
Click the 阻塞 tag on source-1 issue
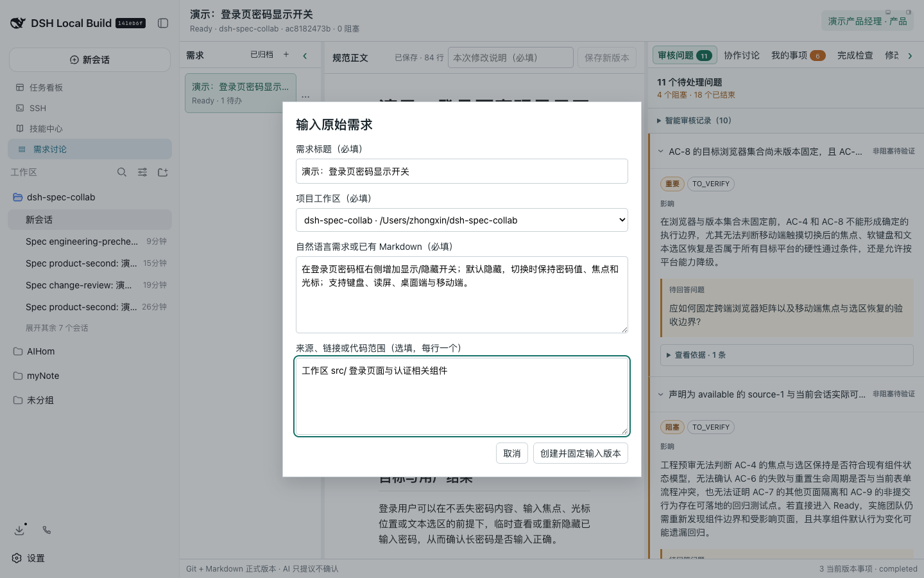672,427
